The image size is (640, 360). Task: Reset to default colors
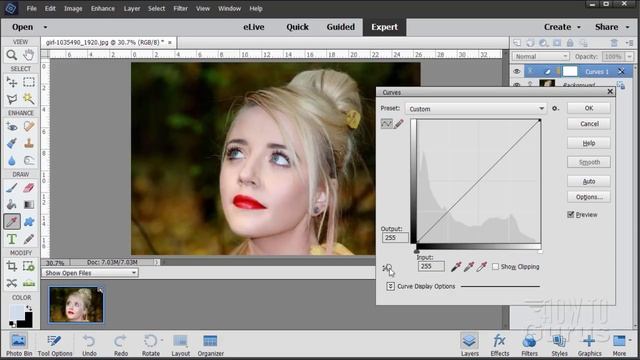tap(12, 324)
